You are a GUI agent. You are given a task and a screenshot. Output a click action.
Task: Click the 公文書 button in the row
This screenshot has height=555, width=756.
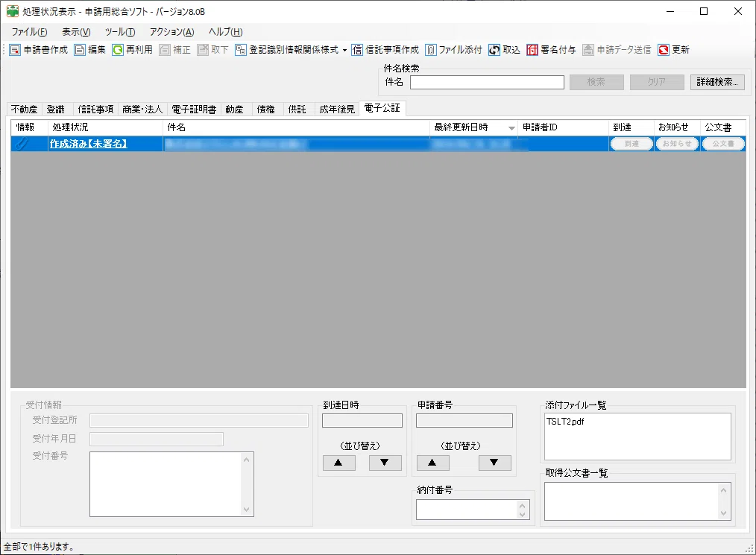(x=723, y=144)
